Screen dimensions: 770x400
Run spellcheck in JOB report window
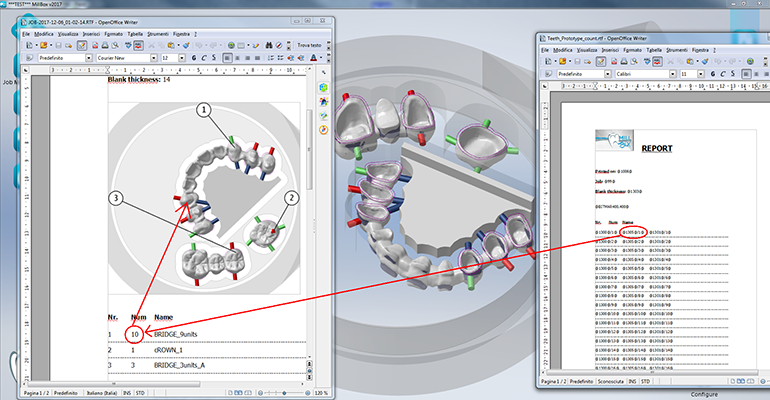click(128, 45)
